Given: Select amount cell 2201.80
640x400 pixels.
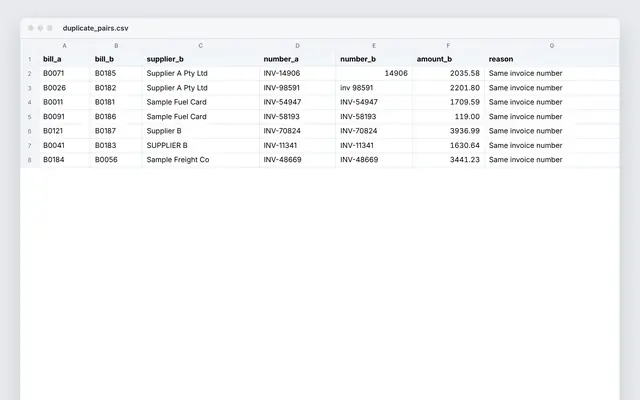Looking at the screenshot, I should 449,88.
